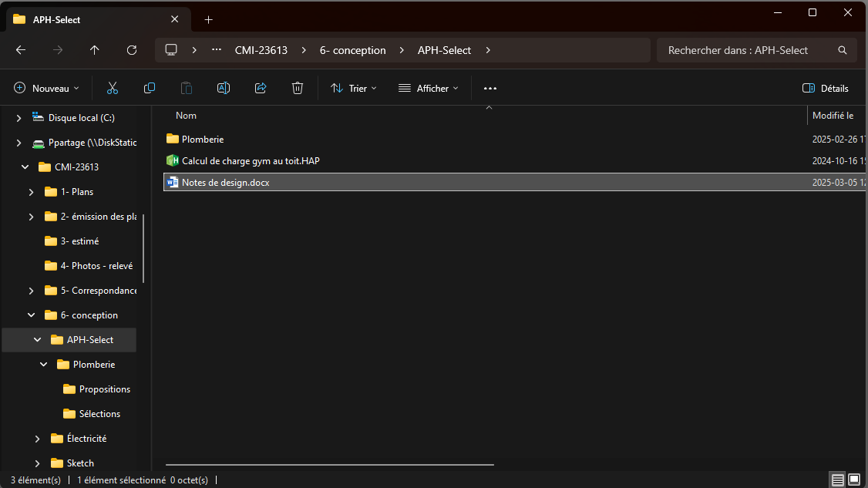Go up one folder level
This screenshot has height=488, width=868.
point(95,50)
